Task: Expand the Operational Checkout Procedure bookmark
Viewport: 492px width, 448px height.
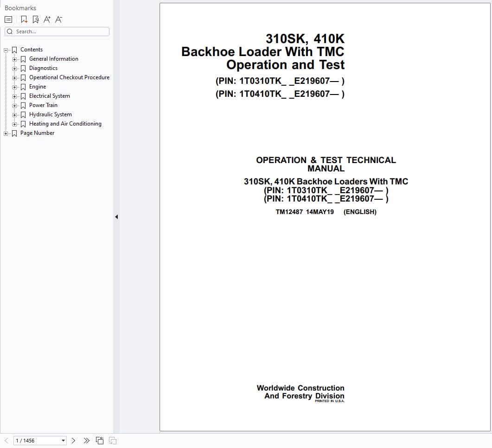Action: coord(14,78)
